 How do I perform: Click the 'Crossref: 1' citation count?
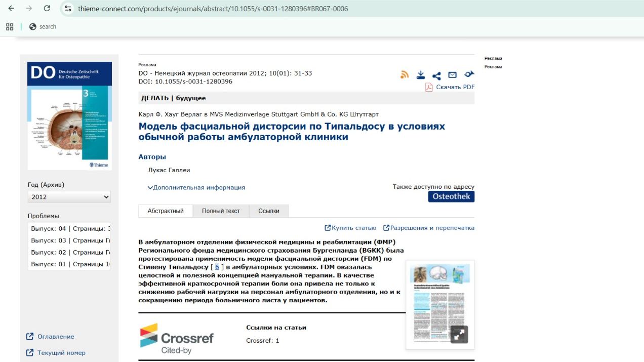click(x=263, y=341)
